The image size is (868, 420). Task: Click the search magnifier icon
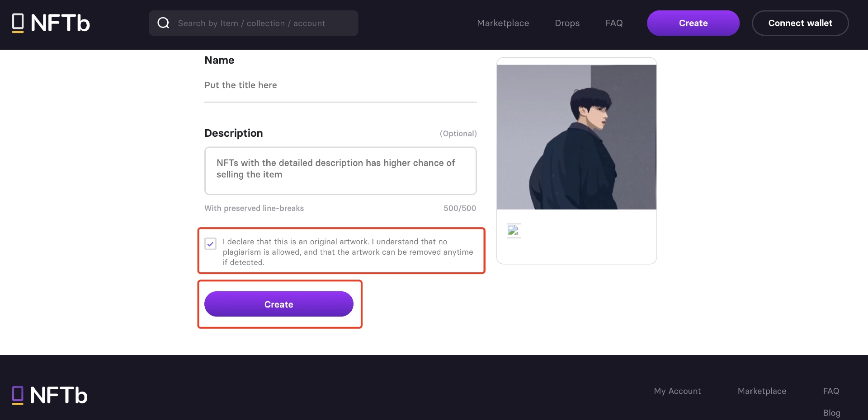(x=163, y=23)
